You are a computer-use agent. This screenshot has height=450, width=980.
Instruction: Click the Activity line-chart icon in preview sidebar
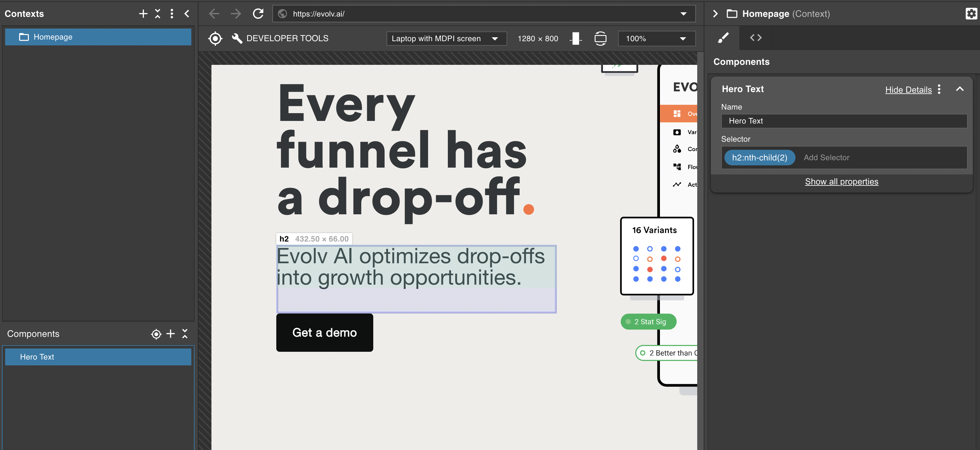[677, 184]
